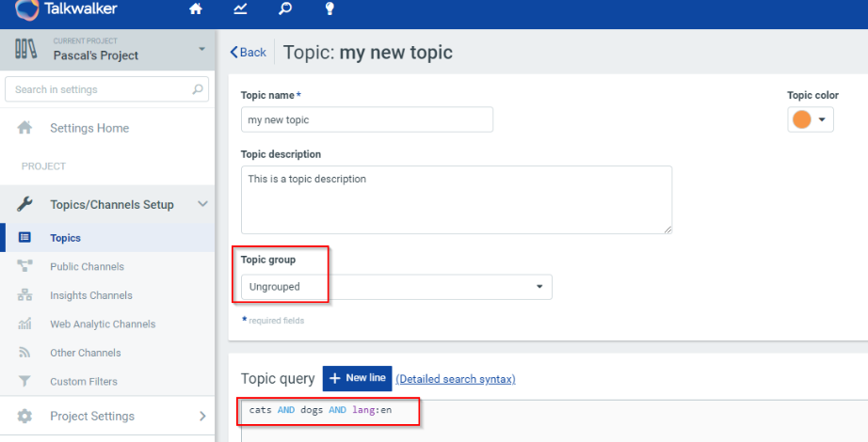
Task: Click the Custom Filters funnel icon
Action: point(25,382)
